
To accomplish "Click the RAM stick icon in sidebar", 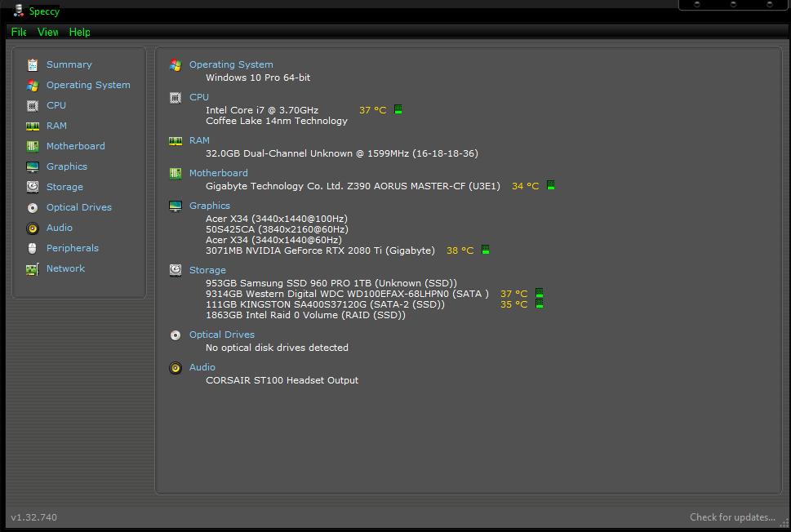I will pos(33,126).
